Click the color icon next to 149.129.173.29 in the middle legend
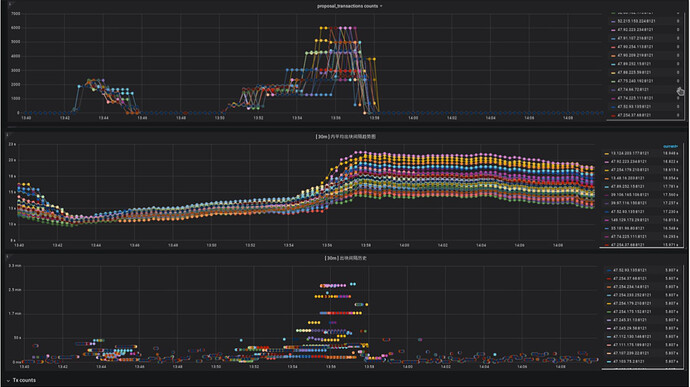The width and height of the screenshot is (690, 387). [607, 220]
